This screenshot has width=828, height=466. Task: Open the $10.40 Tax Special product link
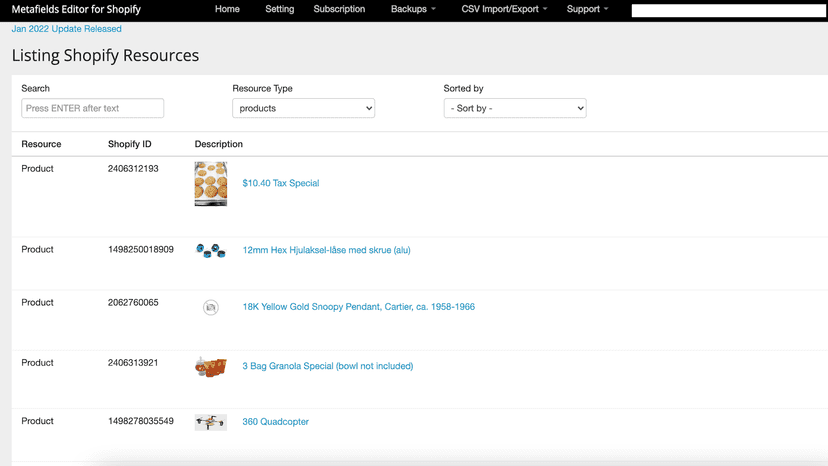pos(280,183)
